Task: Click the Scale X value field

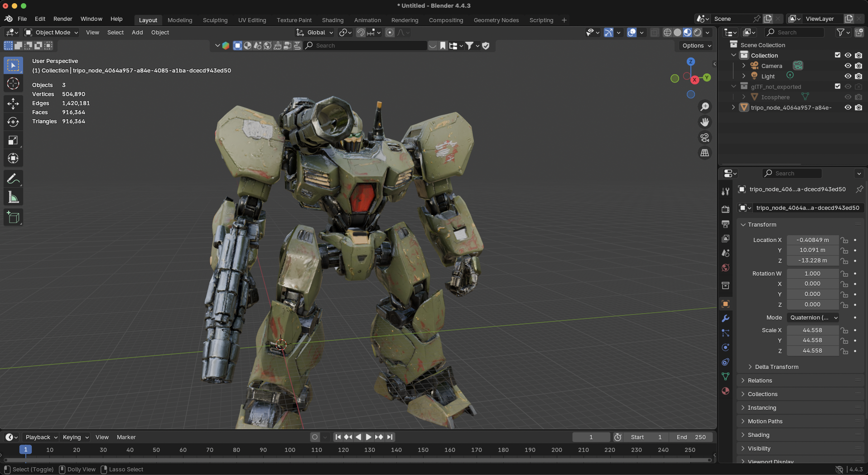Action: click(x=812, y=330)
